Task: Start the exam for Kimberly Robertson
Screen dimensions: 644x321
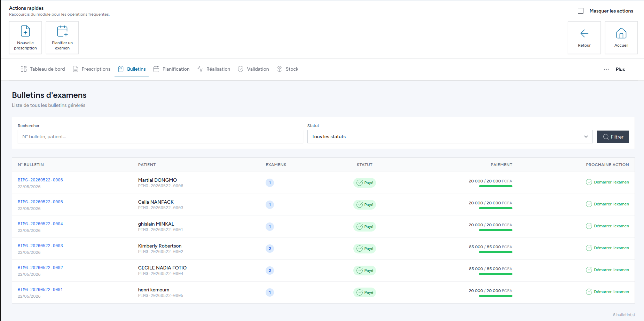Action: 607,248
